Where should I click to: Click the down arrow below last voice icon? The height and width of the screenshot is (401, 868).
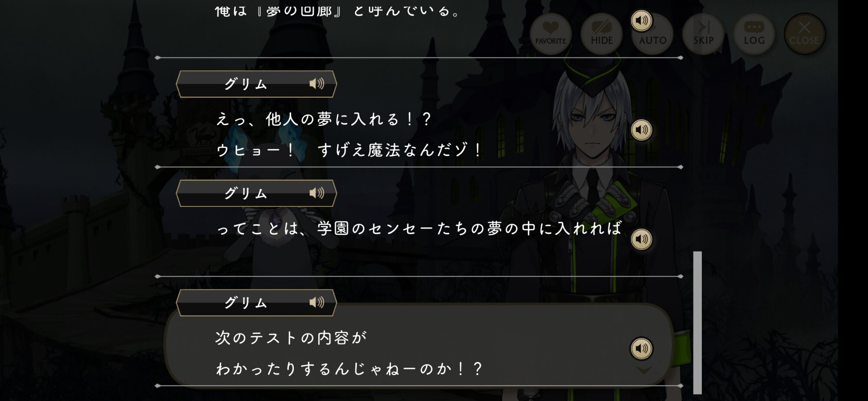[x=644, y=370]
